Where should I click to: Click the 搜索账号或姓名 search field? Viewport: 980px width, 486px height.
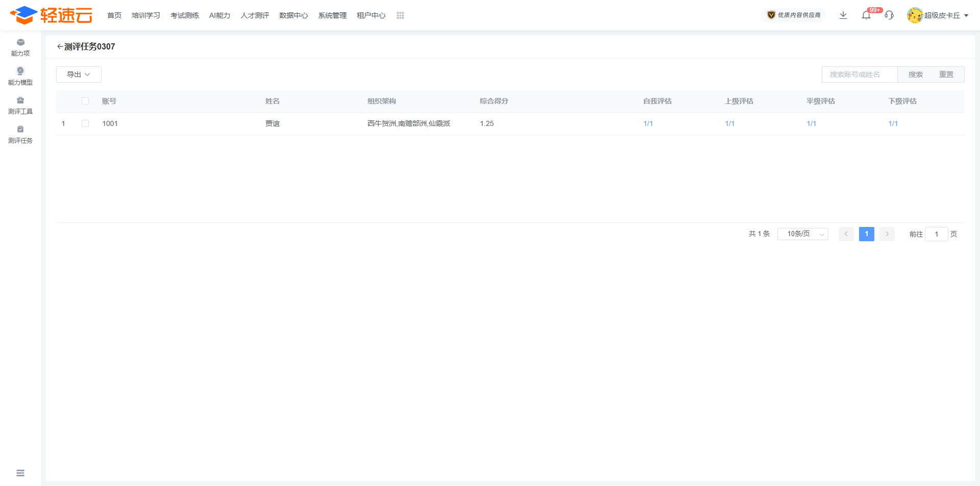(860, 74)
